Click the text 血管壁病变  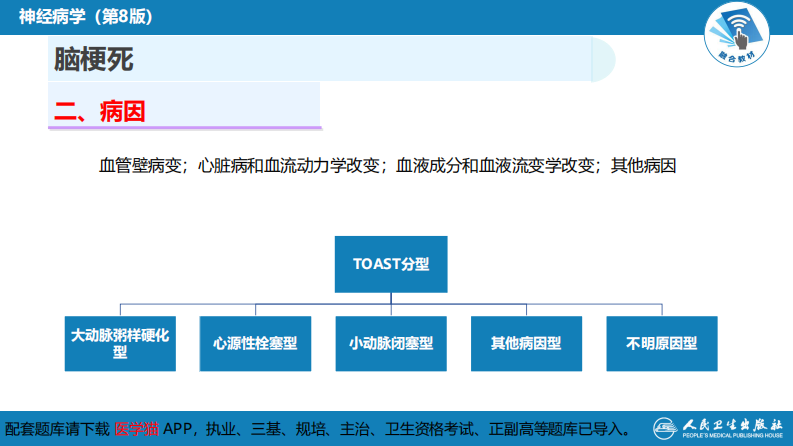(140, 165)
